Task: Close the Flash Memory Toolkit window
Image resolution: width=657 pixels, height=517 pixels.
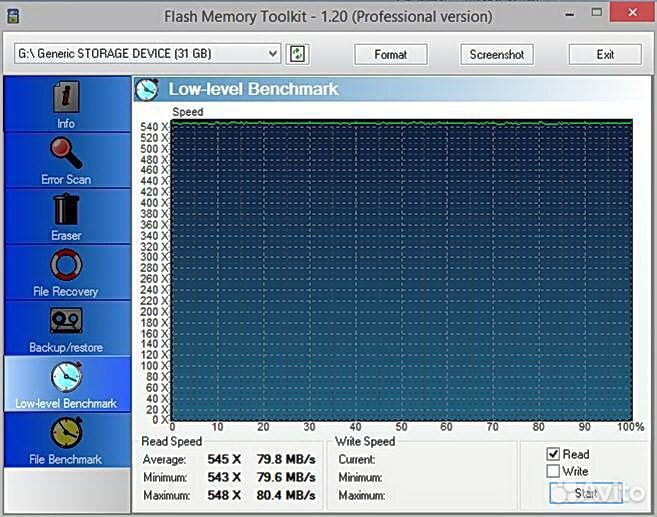Action: tap(633, 12)
